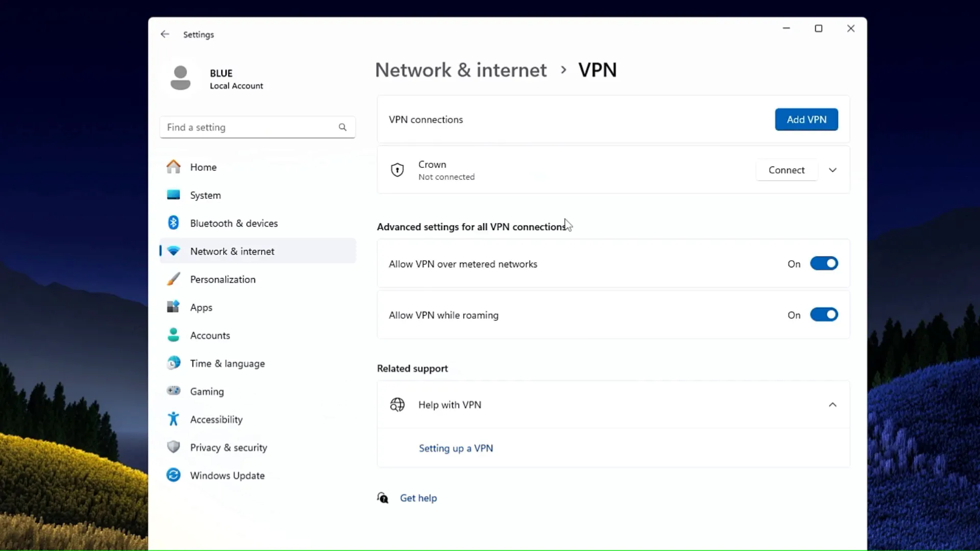
Task: Click the Help with VPN globe icon
Action: pyautogui.click(x=397, y=405)
